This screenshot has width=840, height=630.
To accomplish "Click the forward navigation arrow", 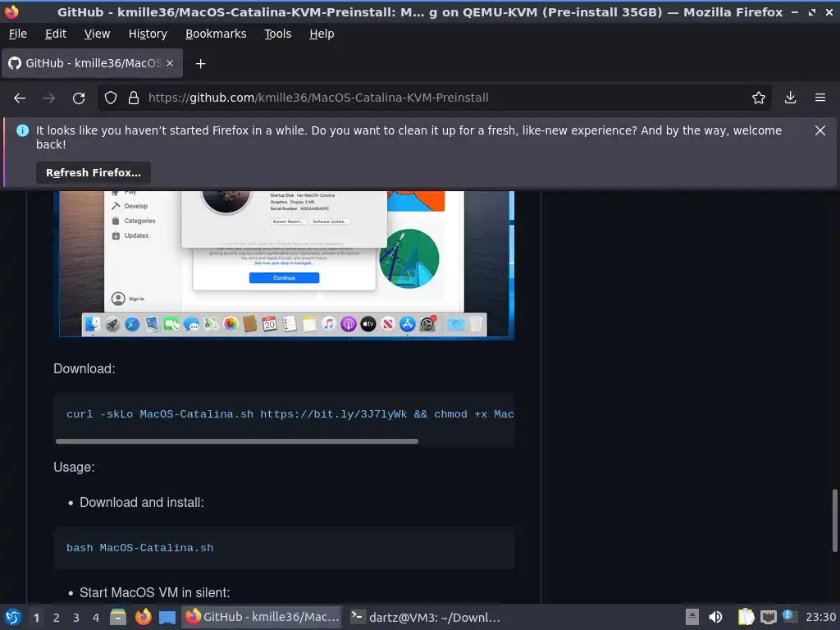I will tap(48, 98).
